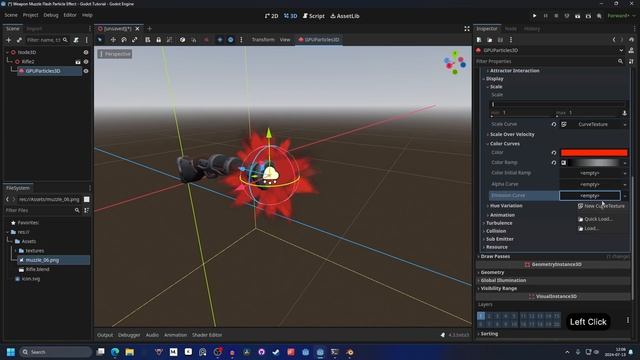Toggle distraction-free mode expand icon
This screenshot has height=360, width=640.
click(467, 29)
